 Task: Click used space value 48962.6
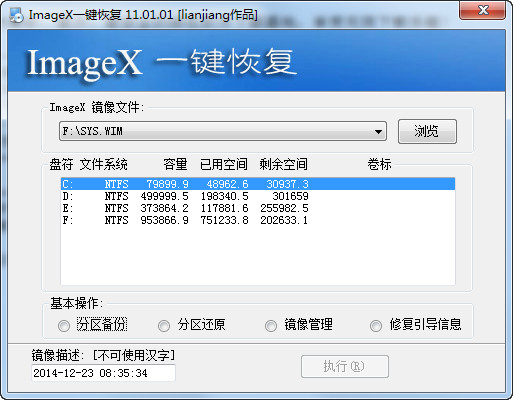(x=227, y=184)
